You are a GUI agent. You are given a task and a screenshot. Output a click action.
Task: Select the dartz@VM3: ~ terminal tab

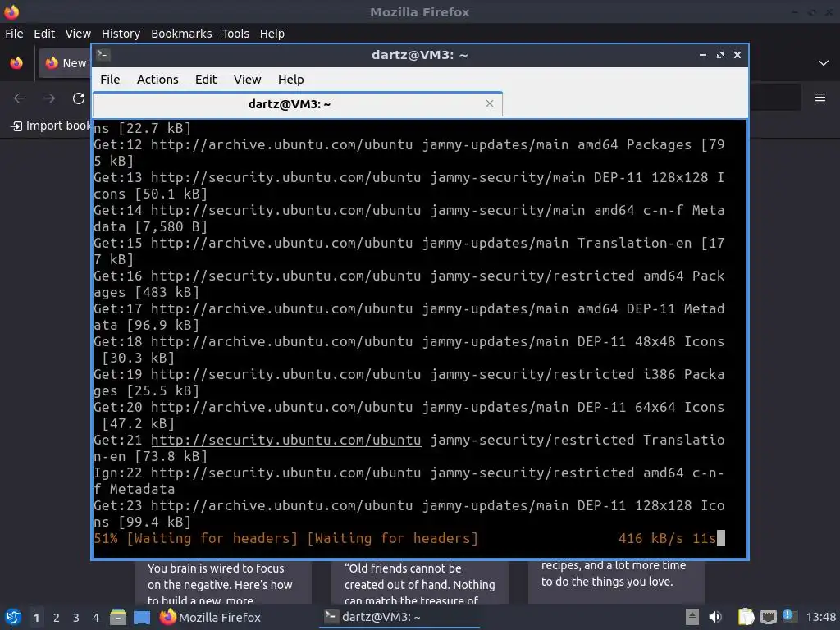coord(297,104)
